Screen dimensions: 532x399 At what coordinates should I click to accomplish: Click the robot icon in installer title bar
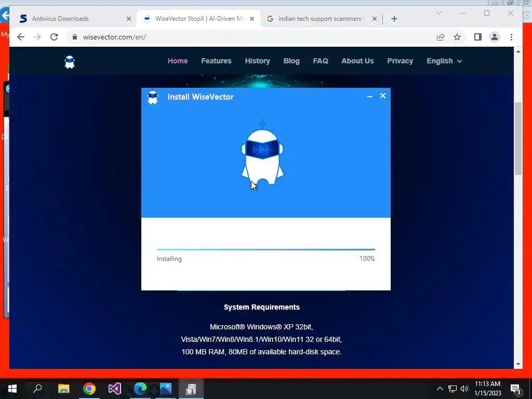click(x=153, y=97)
